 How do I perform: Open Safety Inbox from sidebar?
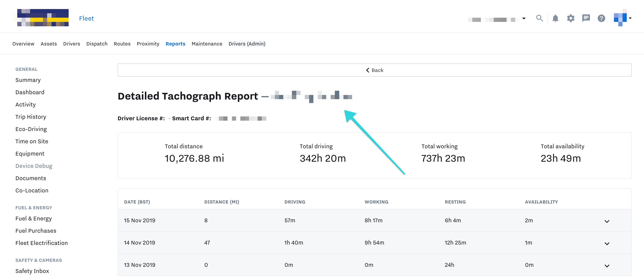tap(32, 271)
